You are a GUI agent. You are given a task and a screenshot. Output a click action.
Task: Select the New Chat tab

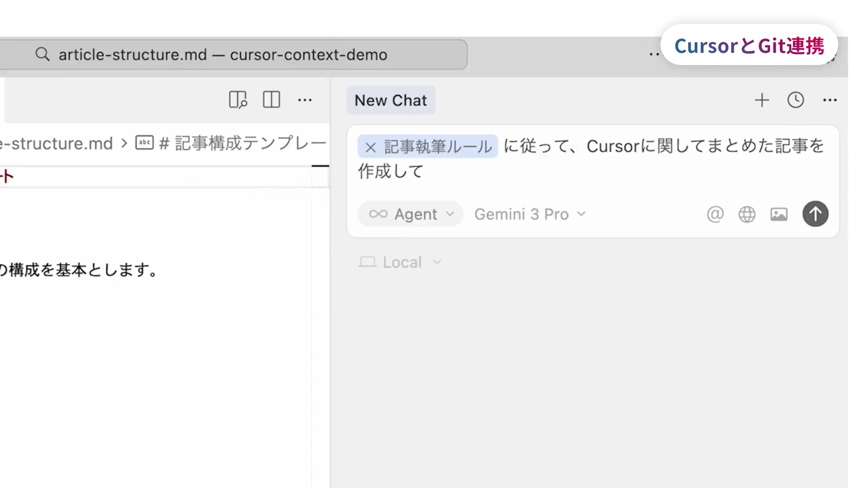click(391, 100)
